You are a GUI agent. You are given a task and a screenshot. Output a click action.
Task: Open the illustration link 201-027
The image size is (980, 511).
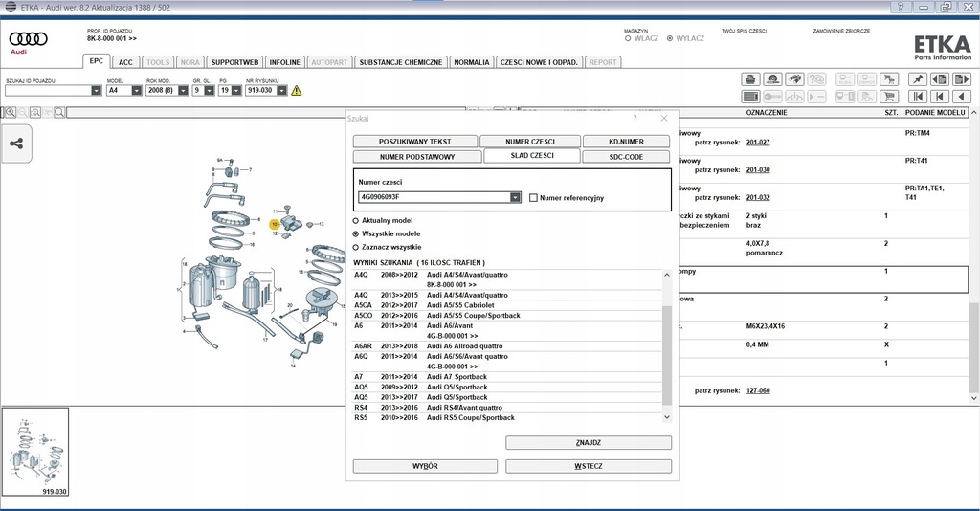pyautogui.click(x=758, y=143)
